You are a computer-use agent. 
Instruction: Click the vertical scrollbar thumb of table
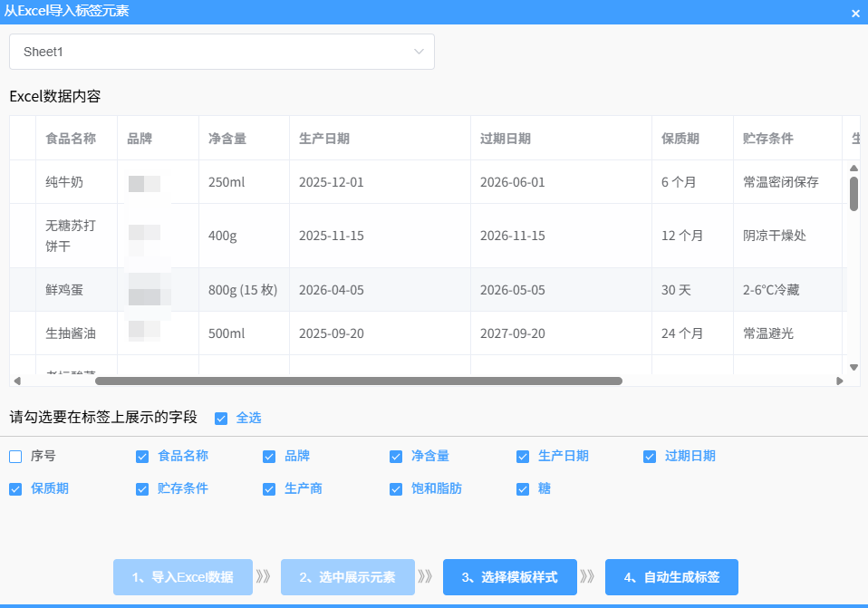(854, 194)
